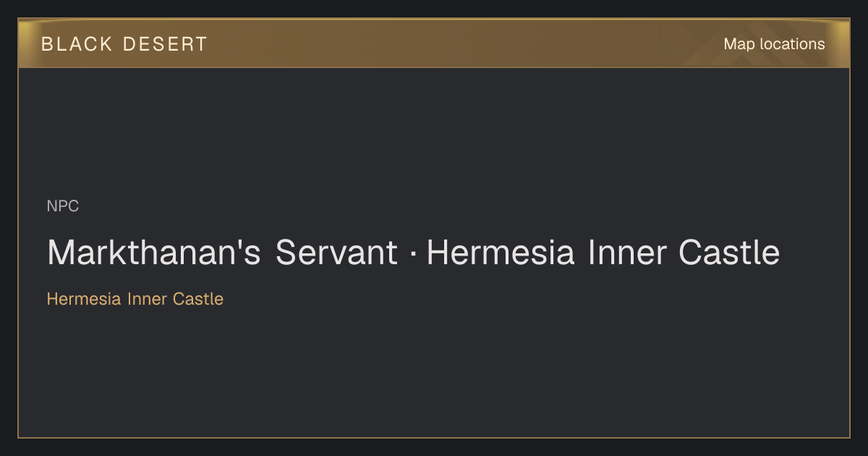Click the word "Servant" in the heading
Image resolution: width=868 pixels, height=456 pixels.
pyautogui.click(x=336, y=253)
